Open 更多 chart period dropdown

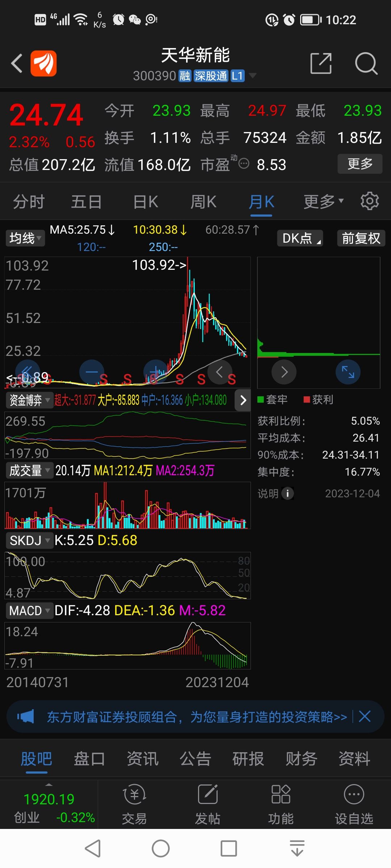[x=323, y=201]
